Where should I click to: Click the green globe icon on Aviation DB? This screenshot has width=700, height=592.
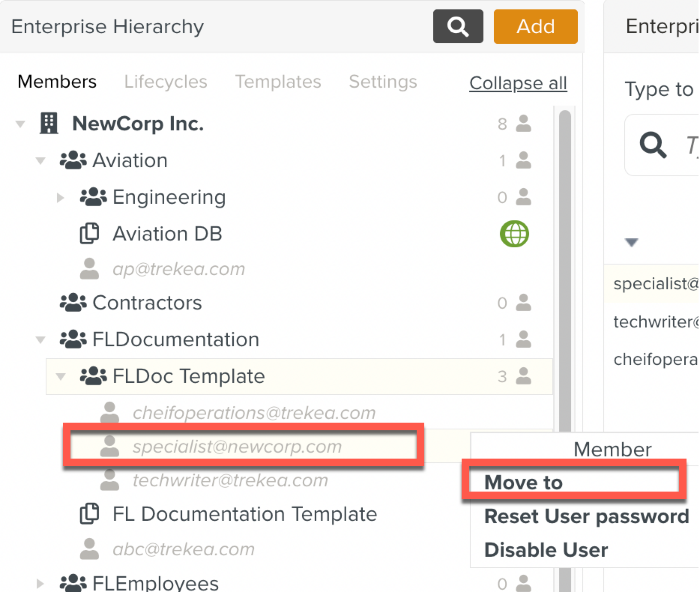point(514,233)
